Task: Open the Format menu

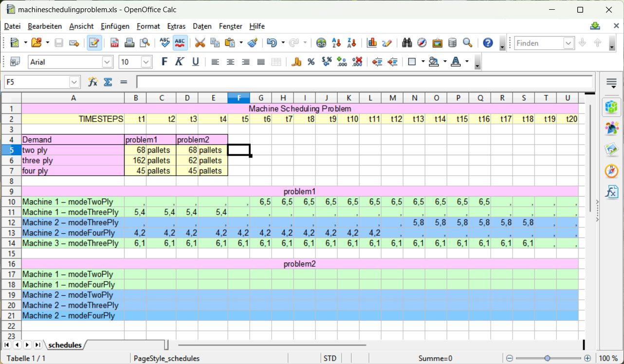Action: pos(148,26)
